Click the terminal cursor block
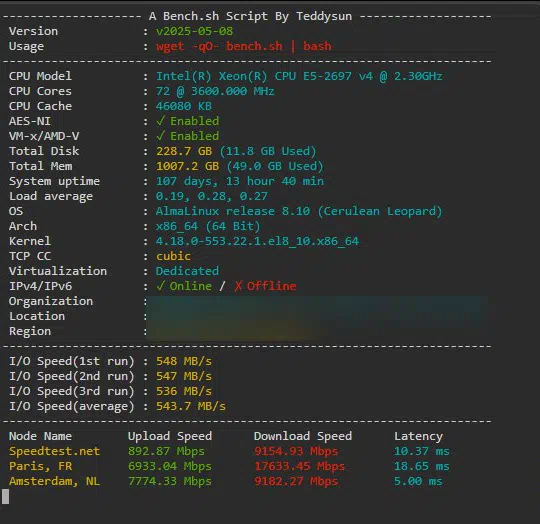 [x=6, y=496]
